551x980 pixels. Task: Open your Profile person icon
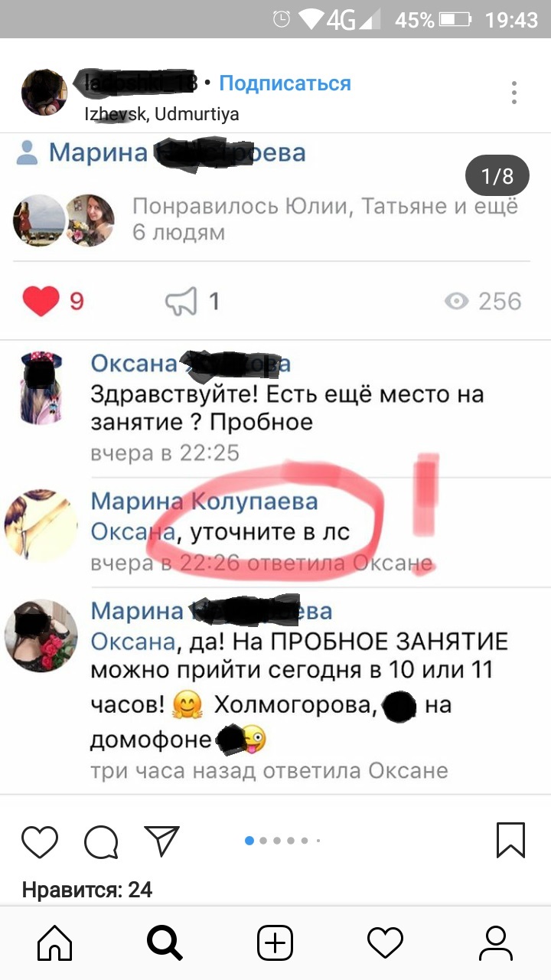click(x=495, y=942)
